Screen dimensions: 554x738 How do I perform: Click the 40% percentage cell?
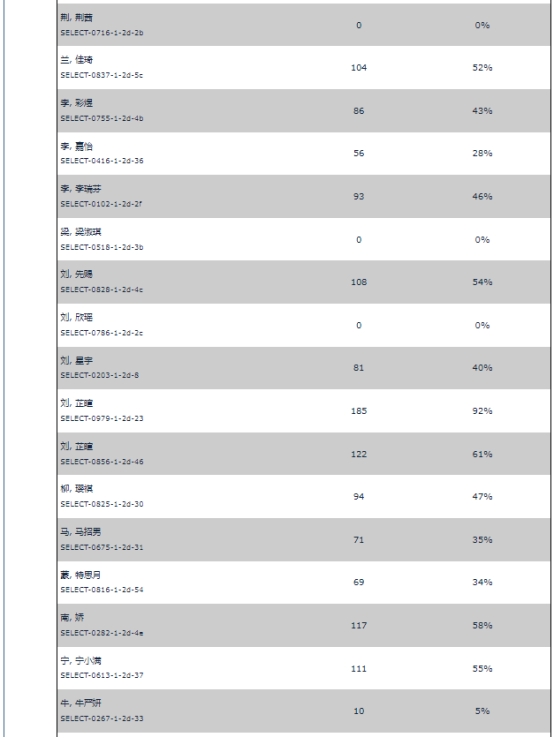point(482,368)
